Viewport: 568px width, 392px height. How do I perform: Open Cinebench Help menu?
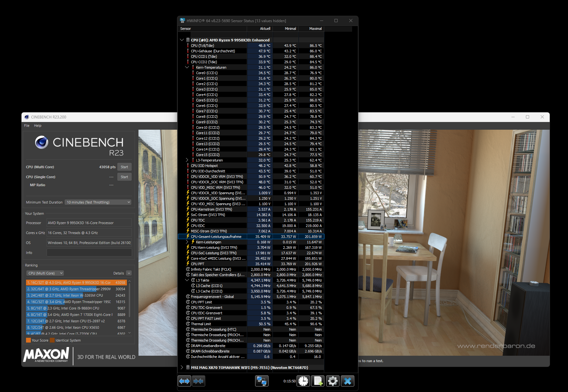pos(38,126)
